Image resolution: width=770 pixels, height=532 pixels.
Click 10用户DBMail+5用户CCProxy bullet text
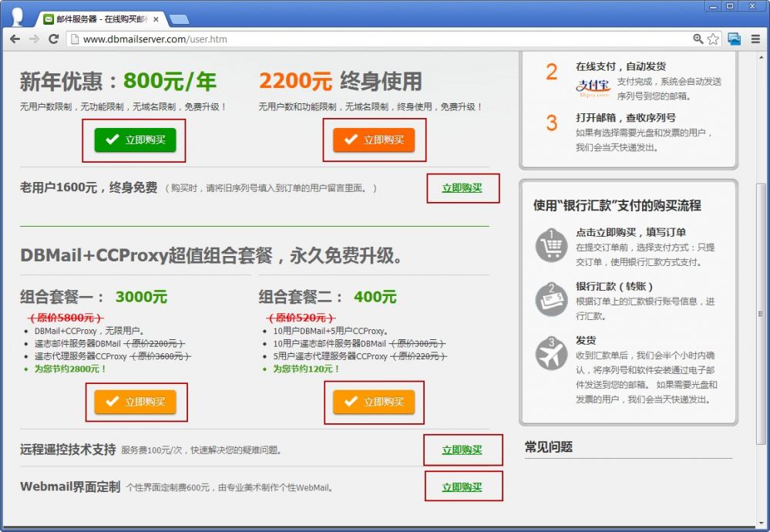point(331,331)
